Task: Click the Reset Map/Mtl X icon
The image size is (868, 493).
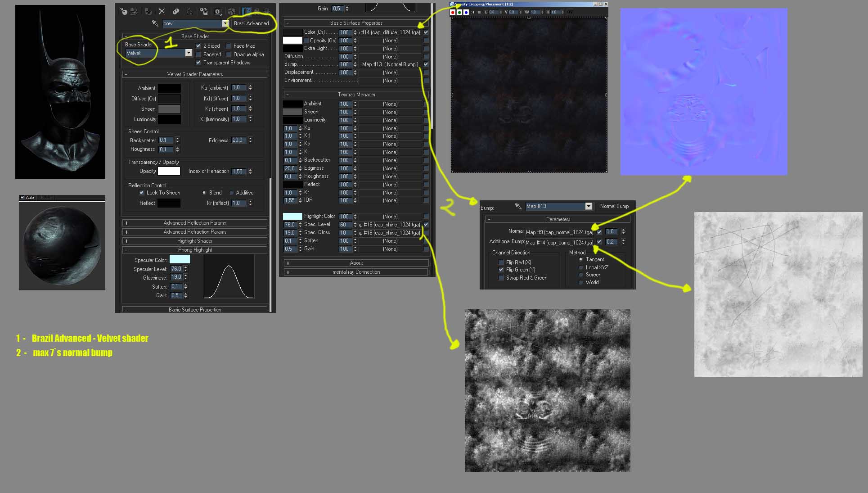Action: [x=162, y=12]
